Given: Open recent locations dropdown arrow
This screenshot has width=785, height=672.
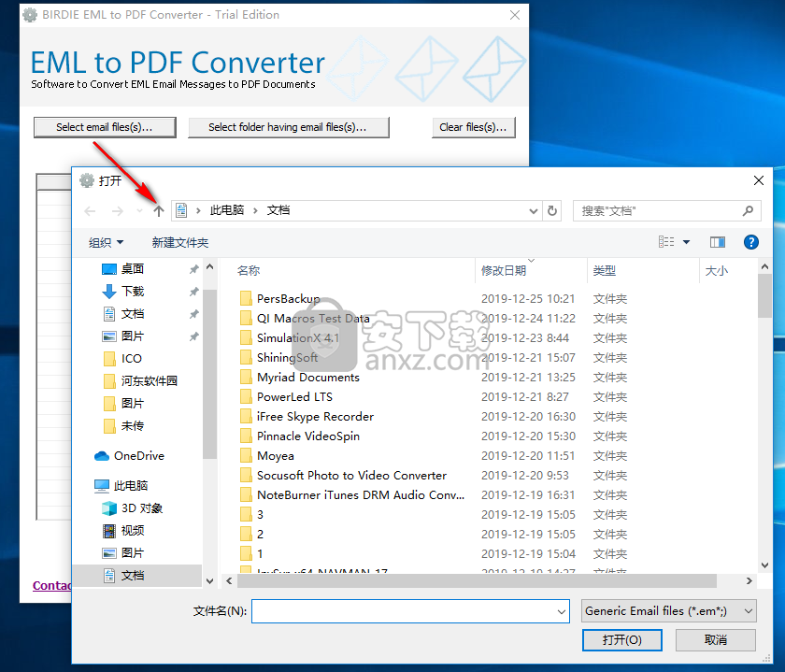Looking at the screenshot, I should tap(139, 211).
